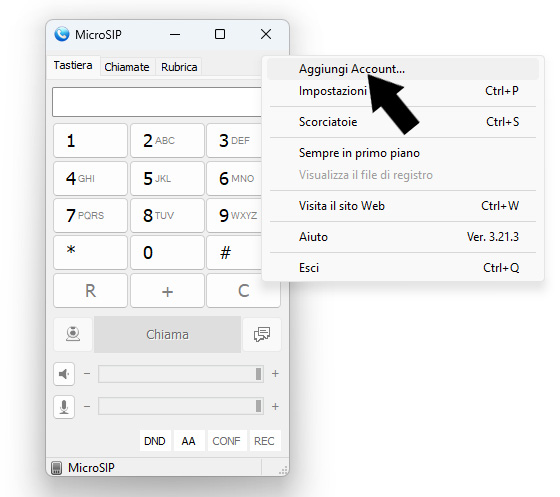The height and width of the screenshot is (497, 560).
Task: Tap the asterisk key
Action: coord(90,252)
